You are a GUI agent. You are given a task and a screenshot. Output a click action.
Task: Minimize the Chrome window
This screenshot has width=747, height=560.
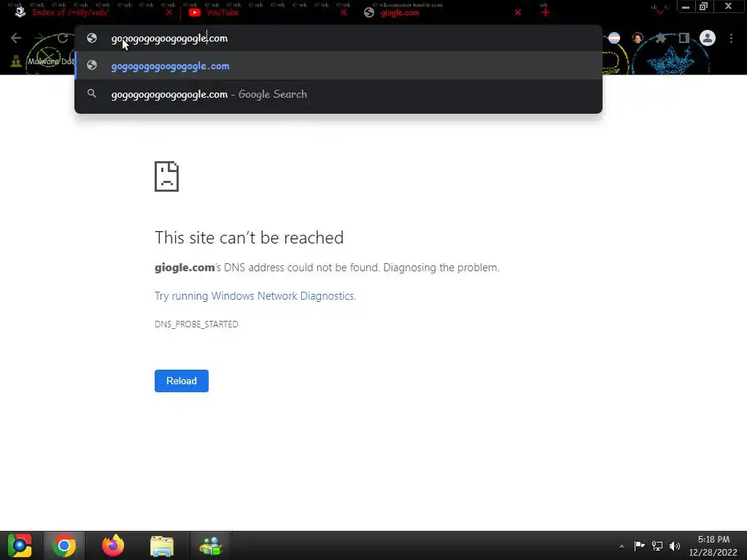(686, 7)
